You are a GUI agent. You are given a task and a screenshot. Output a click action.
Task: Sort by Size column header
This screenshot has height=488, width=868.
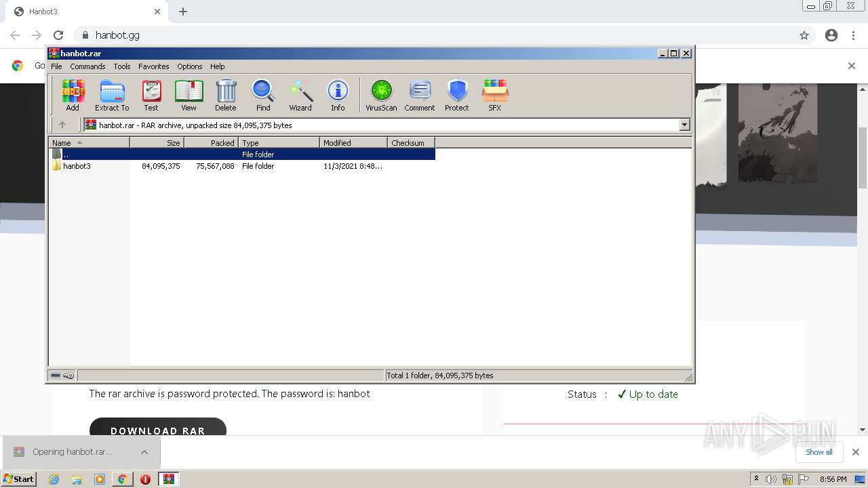tap(157, 142)
